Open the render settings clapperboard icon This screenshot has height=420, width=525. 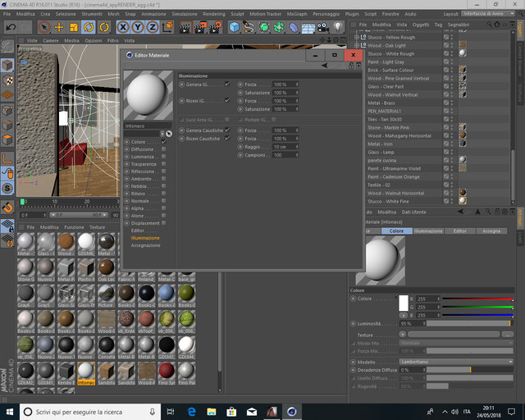[x=215, y=27]
